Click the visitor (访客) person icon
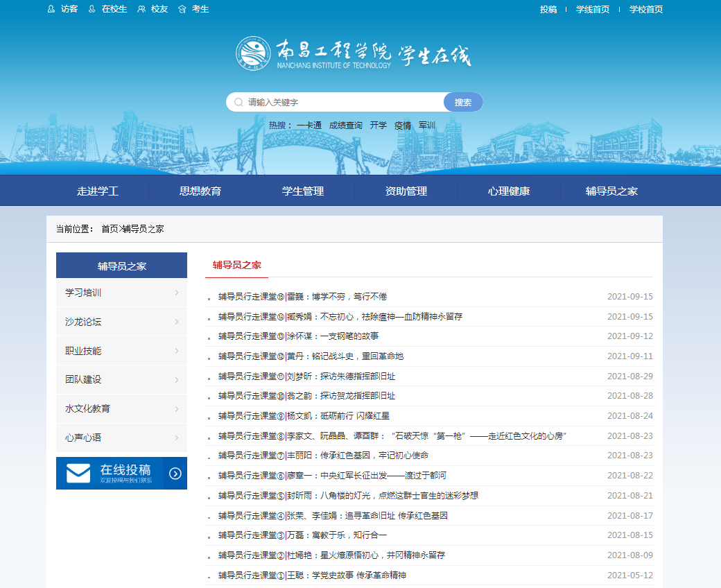721x588 pixels. pos(51,9)
